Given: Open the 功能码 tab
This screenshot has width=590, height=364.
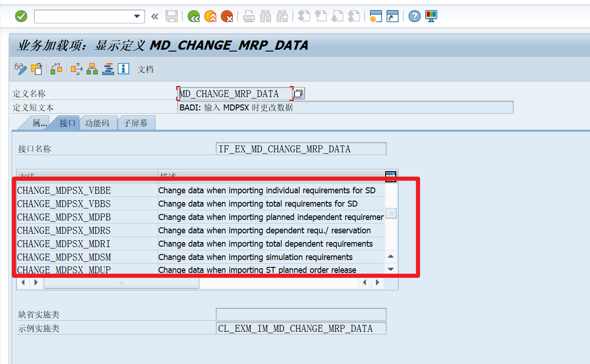Looking at the screenshot, I should tap(98, 123).
